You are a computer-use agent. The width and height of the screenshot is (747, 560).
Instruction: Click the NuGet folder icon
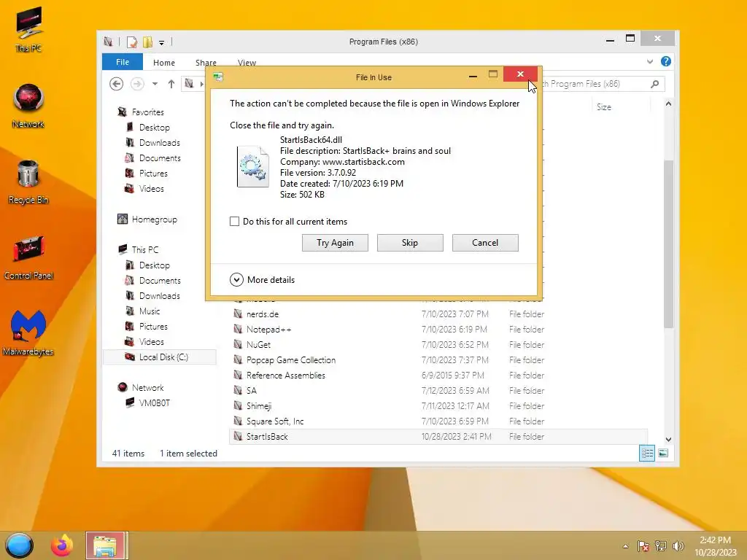(238, 344)
